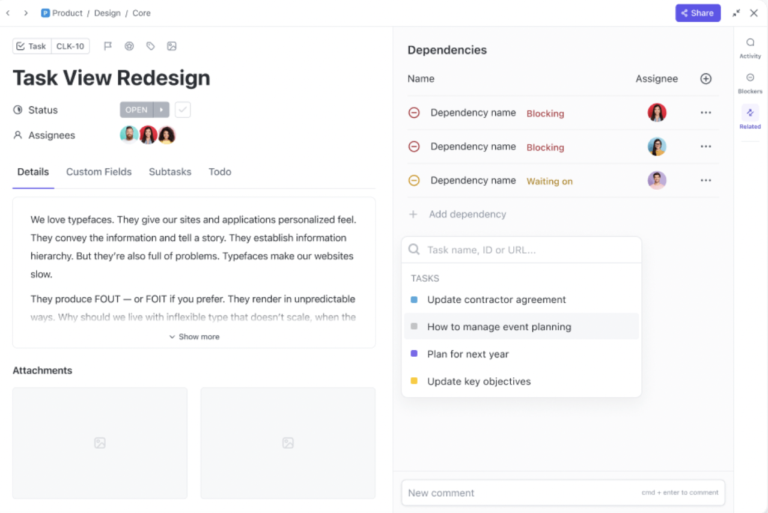Image resolution: width=768 pixels, height=513 pixels.
Task: Open the Blockers sidebar panel
Action: point(750,82)
